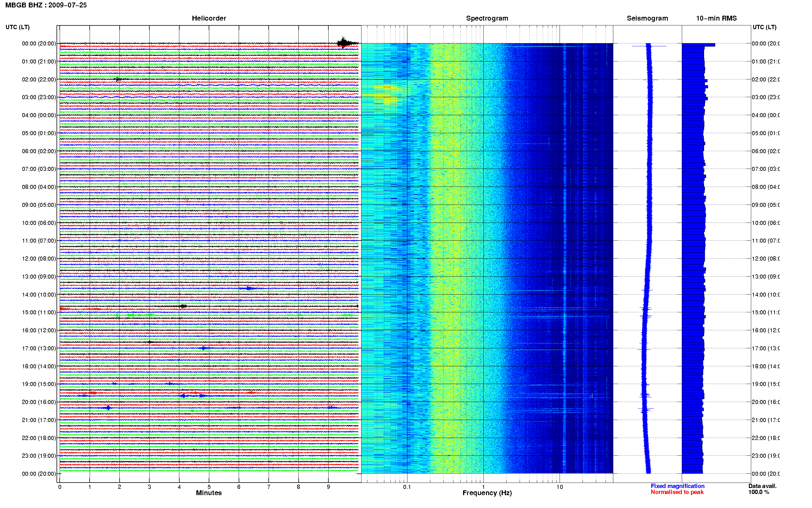This screenshot has height=508, width=812.
Task: Click the left '07:00 (03:00)' time label
Action: (39, 169)
